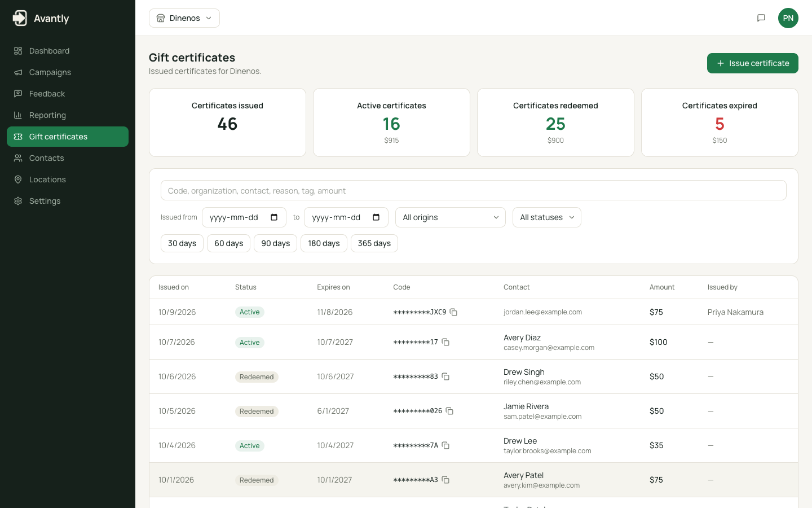Copy the code ending in 026

[x=449, y=411]
